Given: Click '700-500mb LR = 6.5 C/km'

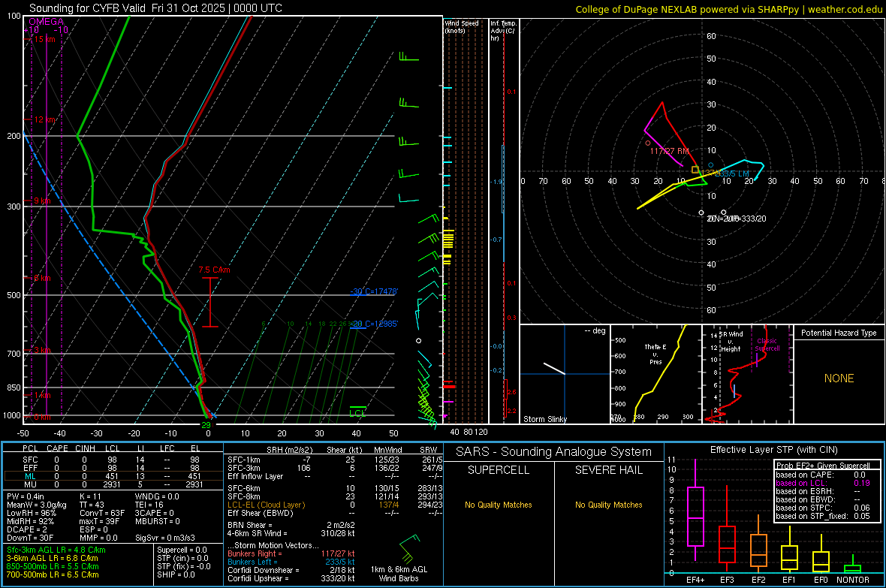Looking at the screenshot, I should 53,574.
